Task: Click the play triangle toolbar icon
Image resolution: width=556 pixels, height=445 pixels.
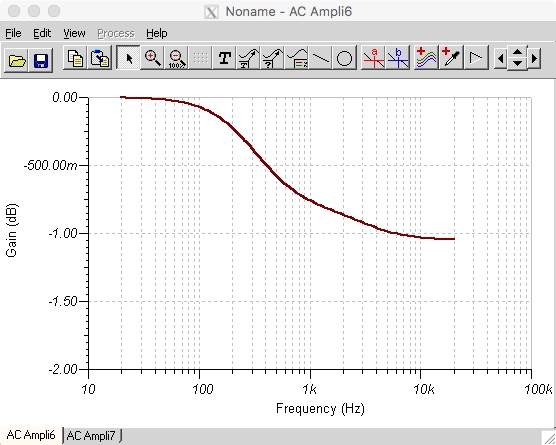Action: [475, 57]
